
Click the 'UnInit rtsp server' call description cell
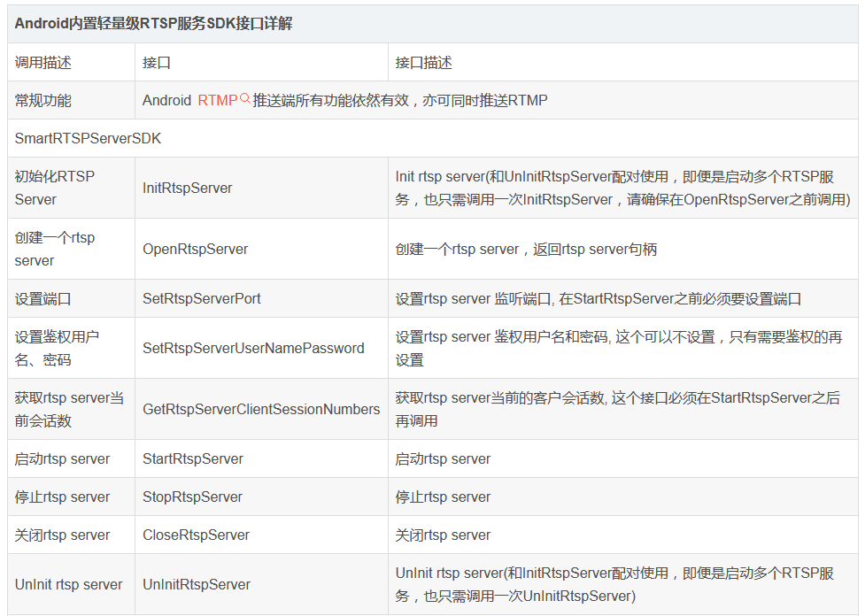point(71,584)
